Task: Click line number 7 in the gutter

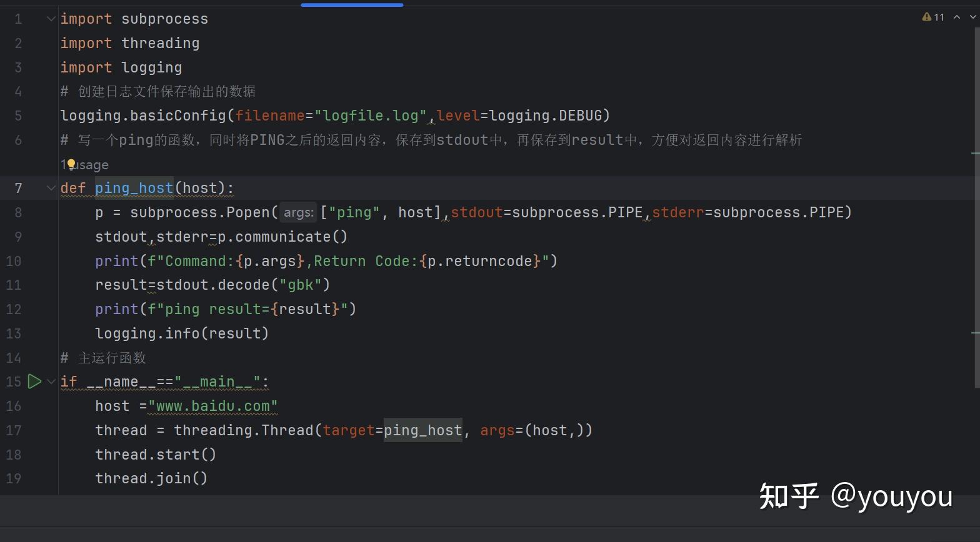Action: pyautogui.click(x=18, y=188)
